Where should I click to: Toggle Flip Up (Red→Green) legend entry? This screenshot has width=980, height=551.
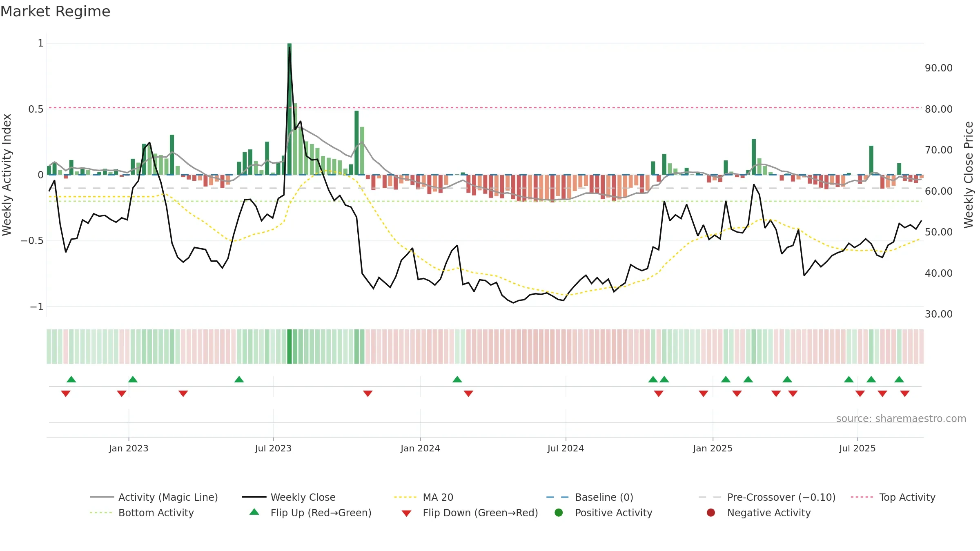[310, 513]
